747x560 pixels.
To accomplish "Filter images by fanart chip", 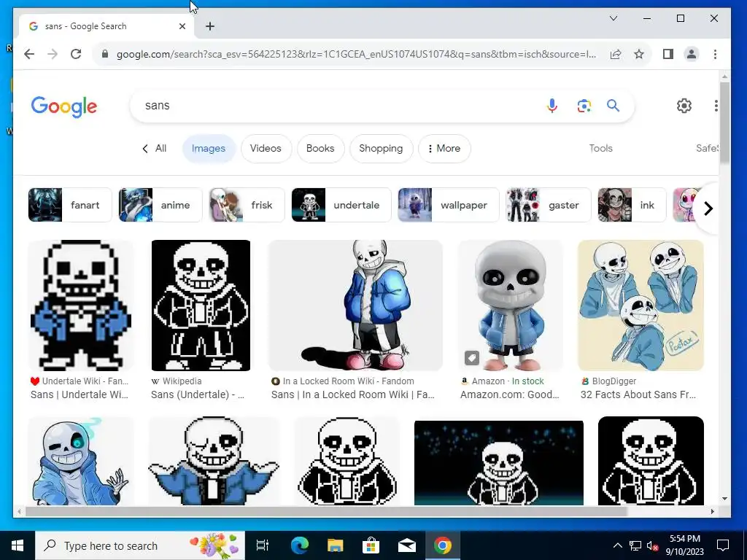I will (70, 205).
